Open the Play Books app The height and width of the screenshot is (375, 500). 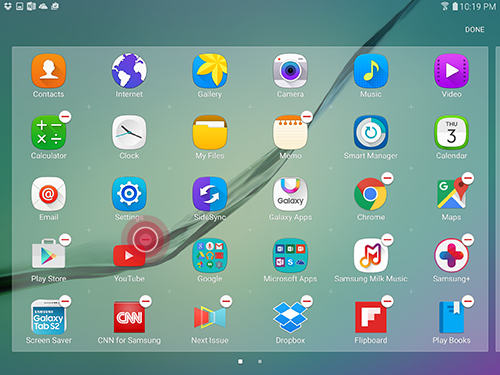point(451,317)
